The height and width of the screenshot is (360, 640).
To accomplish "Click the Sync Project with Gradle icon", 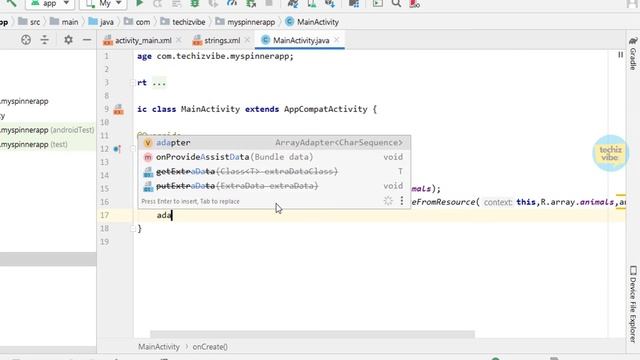I will [293, 4].
